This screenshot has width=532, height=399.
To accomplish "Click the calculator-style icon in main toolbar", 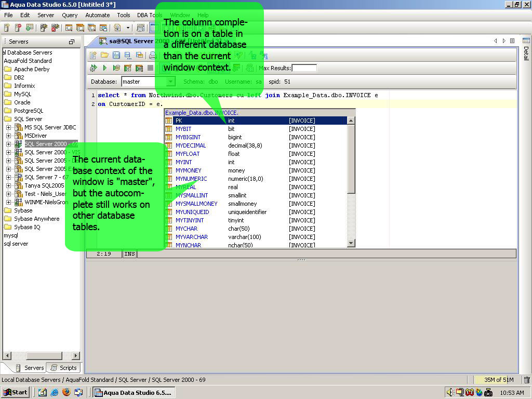I will click(x=140, y=28).
